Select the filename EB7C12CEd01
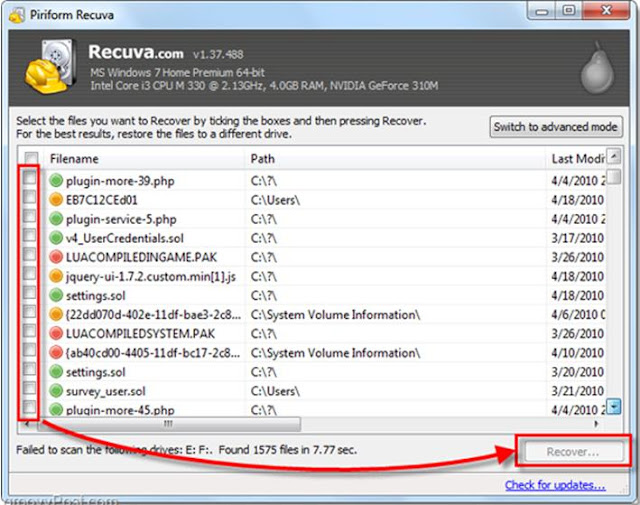Screen dimensions: 640x505 point(102,200)
